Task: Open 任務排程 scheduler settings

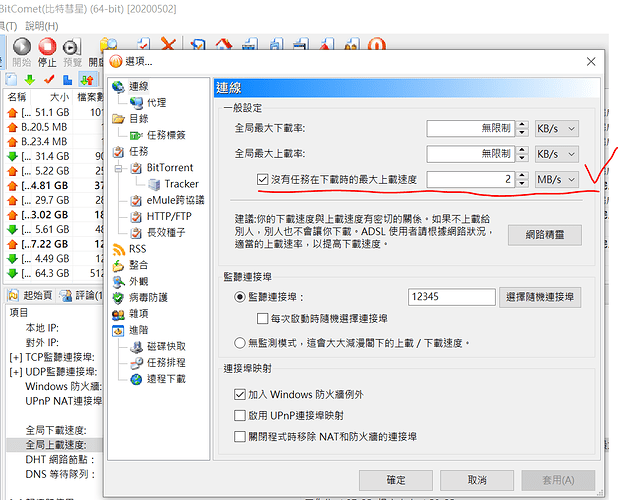Action: point(166,362)
